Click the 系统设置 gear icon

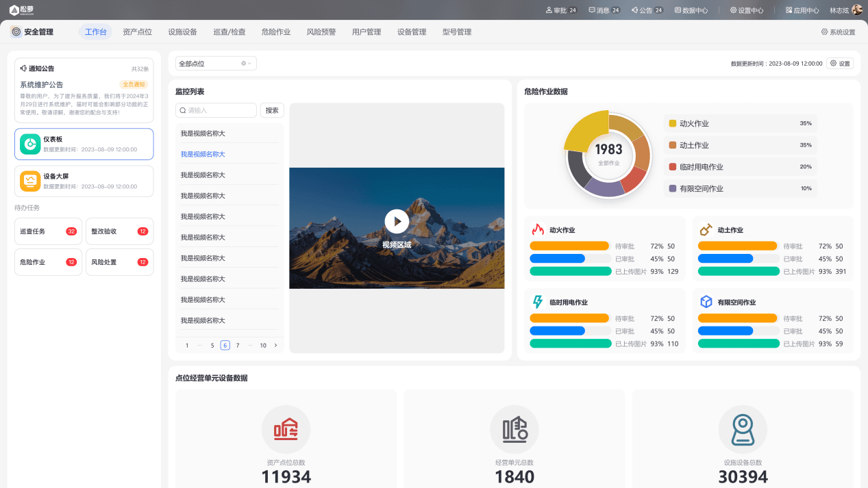[824, 32]
